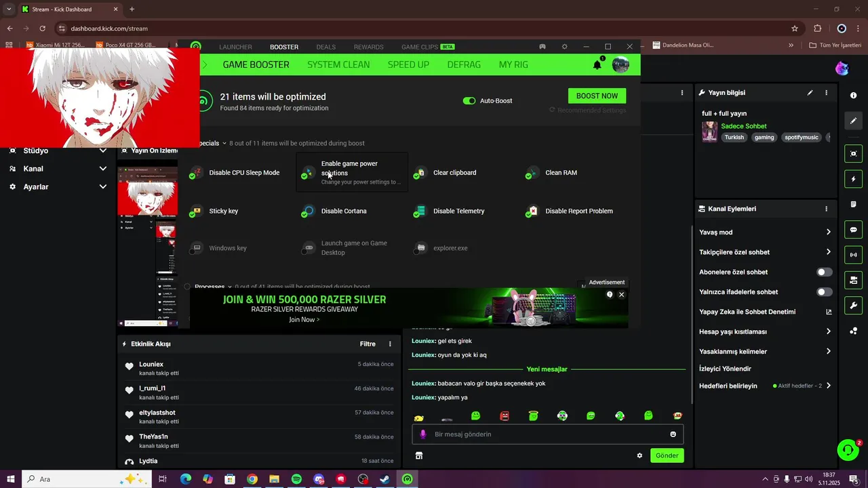Click the Chrome address bar
Viewport: 868px width, 488px height.
click(427, 28)
